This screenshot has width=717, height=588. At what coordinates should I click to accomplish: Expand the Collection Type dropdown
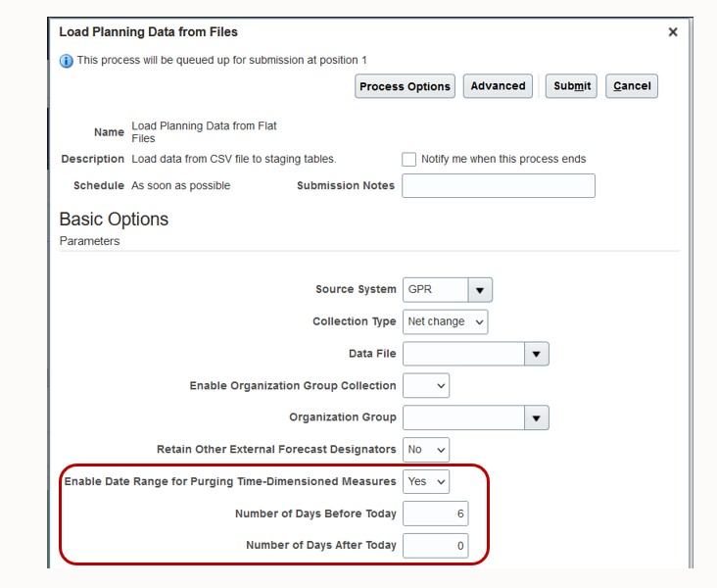445,321
